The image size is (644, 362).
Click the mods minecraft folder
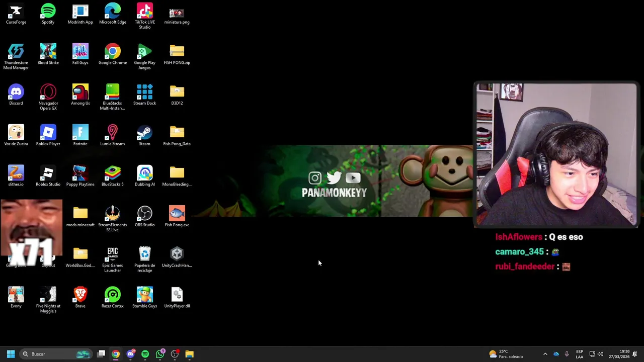click(x=80, y=217)
